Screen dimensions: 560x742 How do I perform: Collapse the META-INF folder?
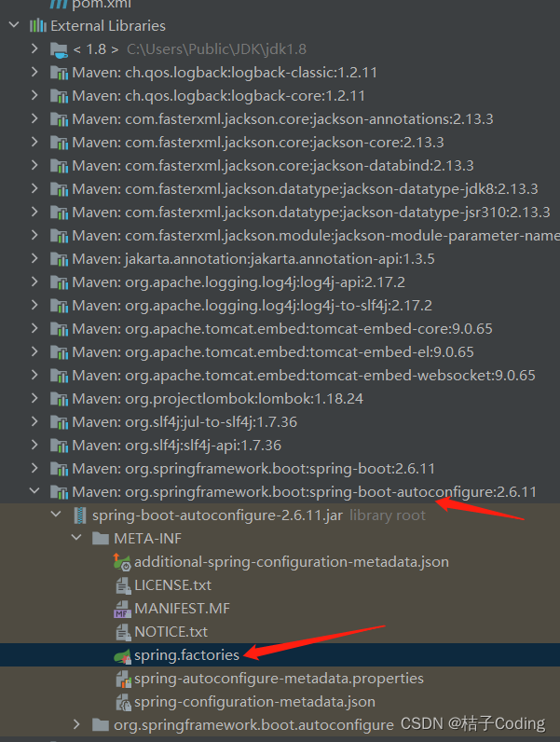click(x=76, y=538)
